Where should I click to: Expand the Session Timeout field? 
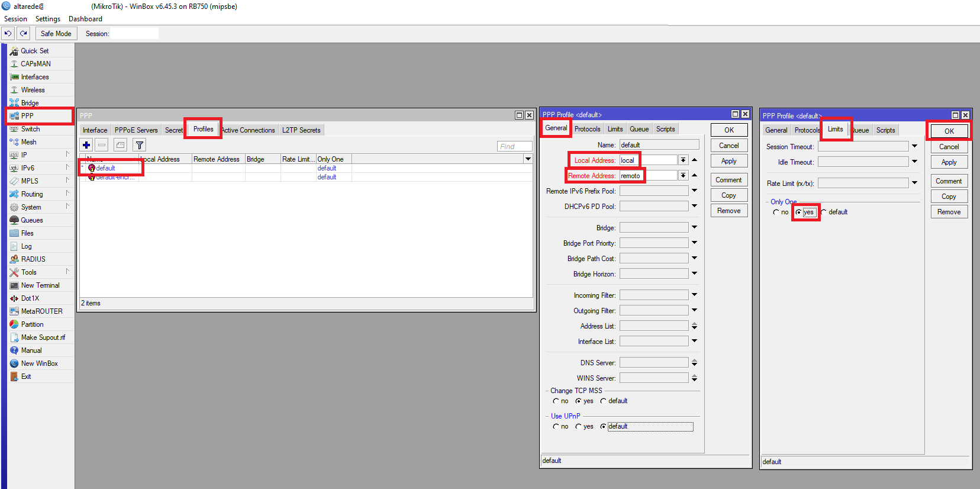coord(915,146)
